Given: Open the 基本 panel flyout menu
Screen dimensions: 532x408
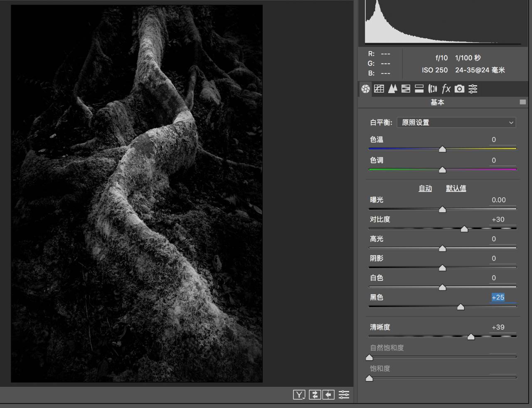Looking at the screenshot, I should pos(522,102).
